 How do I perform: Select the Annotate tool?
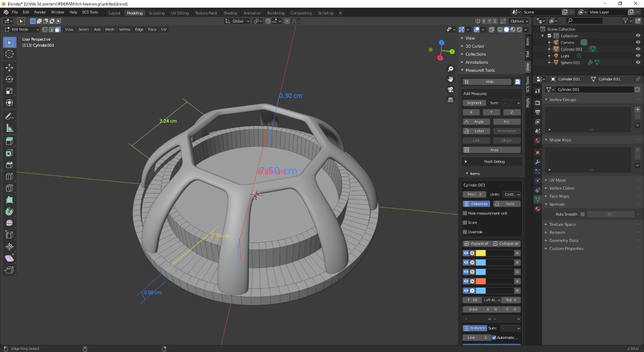click(x=9, y=117)
